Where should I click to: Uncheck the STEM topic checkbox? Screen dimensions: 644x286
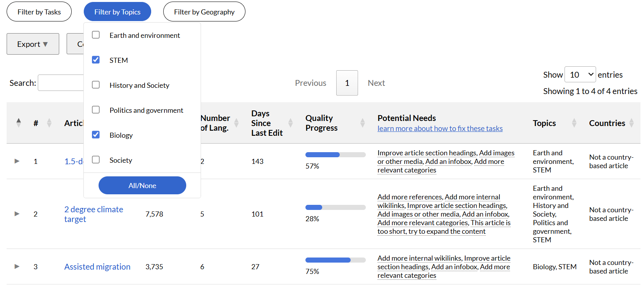click(x=96, y=60)
